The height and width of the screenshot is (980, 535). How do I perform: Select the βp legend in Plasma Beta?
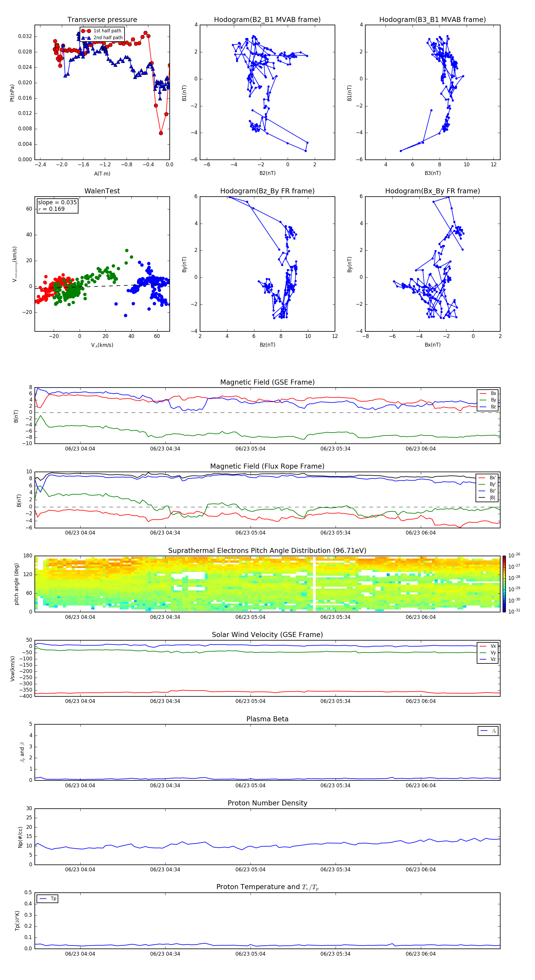coord(488,731)
